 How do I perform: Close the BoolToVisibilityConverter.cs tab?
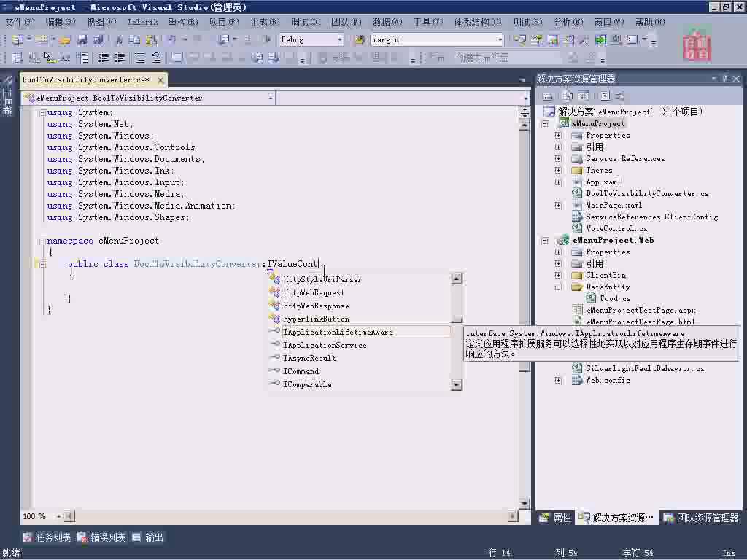(161, 80)
